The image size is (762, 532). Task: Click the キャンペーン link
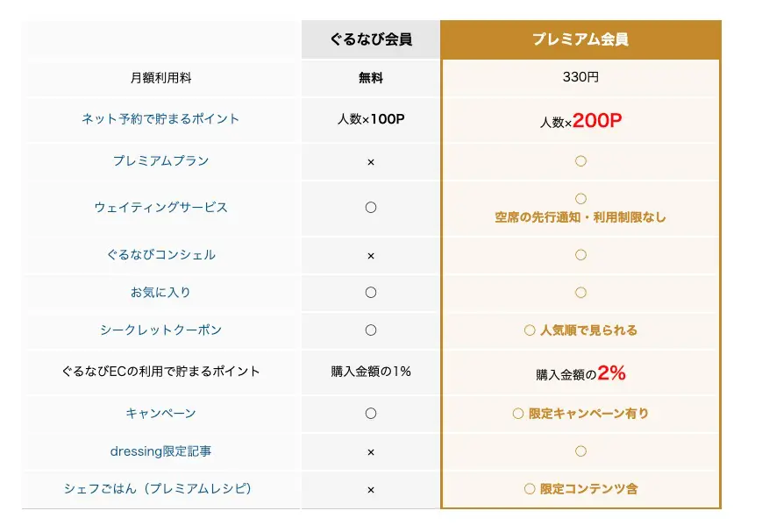tap(160, 413)
